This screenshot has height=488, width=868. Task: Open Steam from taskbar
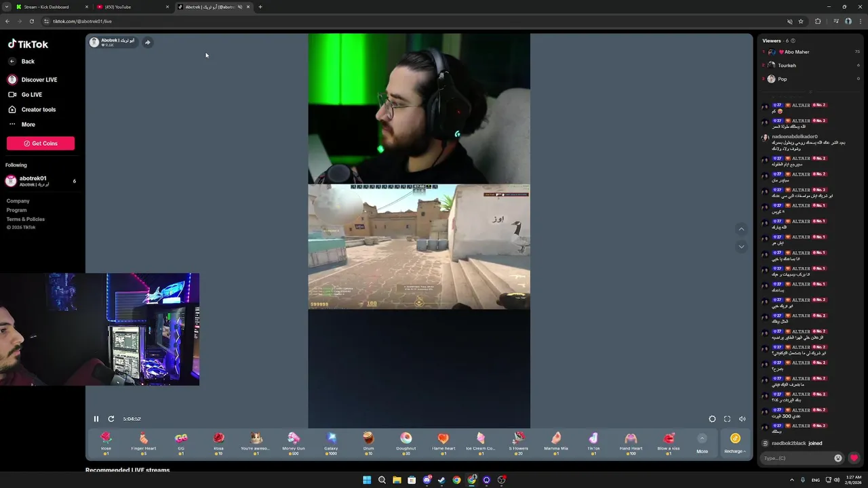(441, 480)
